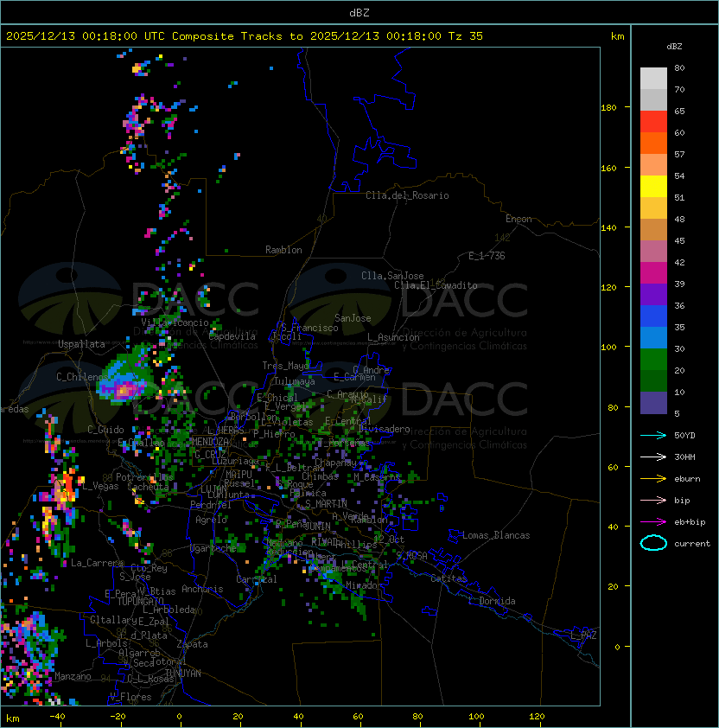The width and height of the screenshot is (719, 728).
Task: Select the magenta 39-42 dBZ swatch
Action: tap(653, 273)
